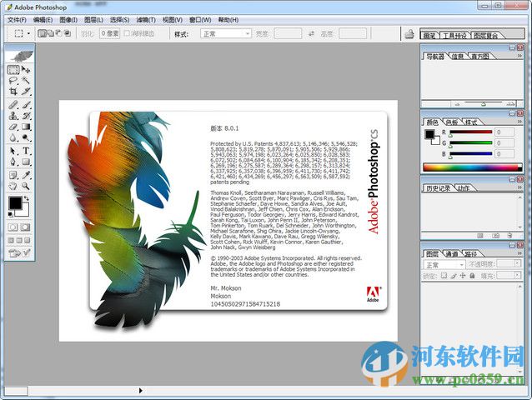Select the Clone Stamp tool
The width and height of the screenshot is (532, 400).
13,116
